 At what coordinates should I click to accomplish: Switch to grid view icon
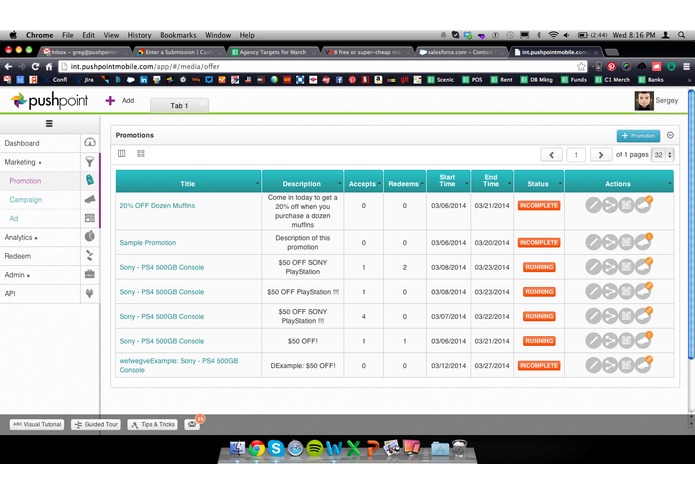coord(141,153)
